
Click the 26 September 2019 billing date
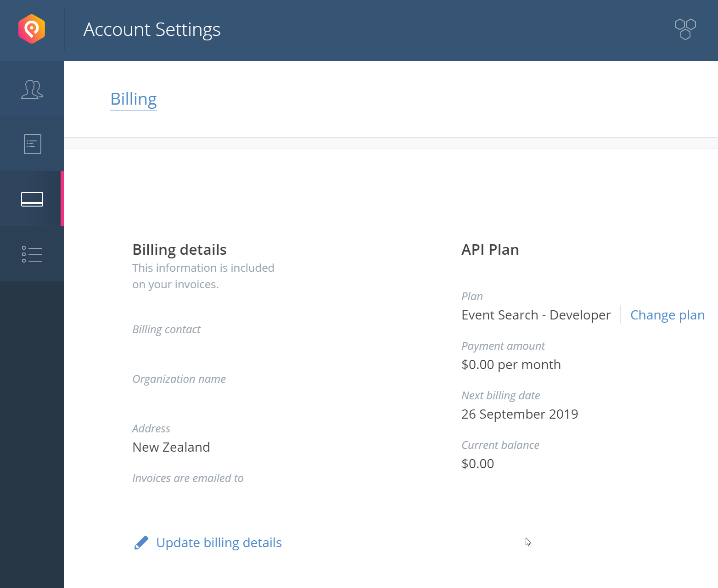coord(519,414)
